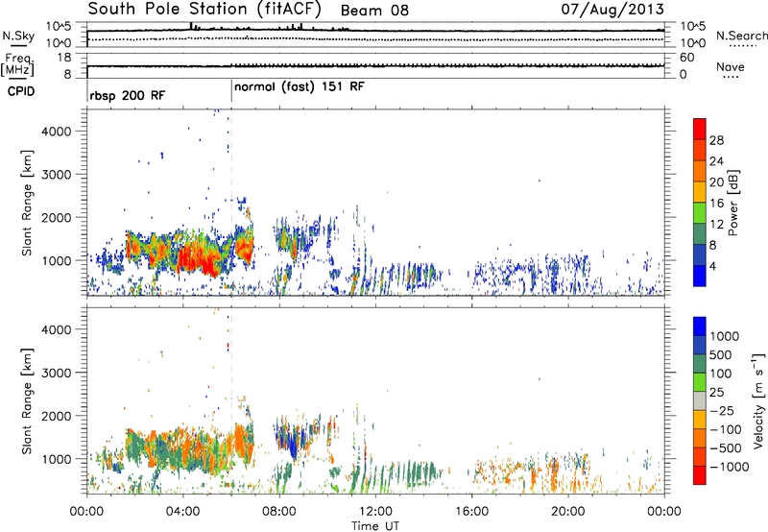Click the "Beam 08" label
The image size is (768, 532).
(x=374, y=11)
